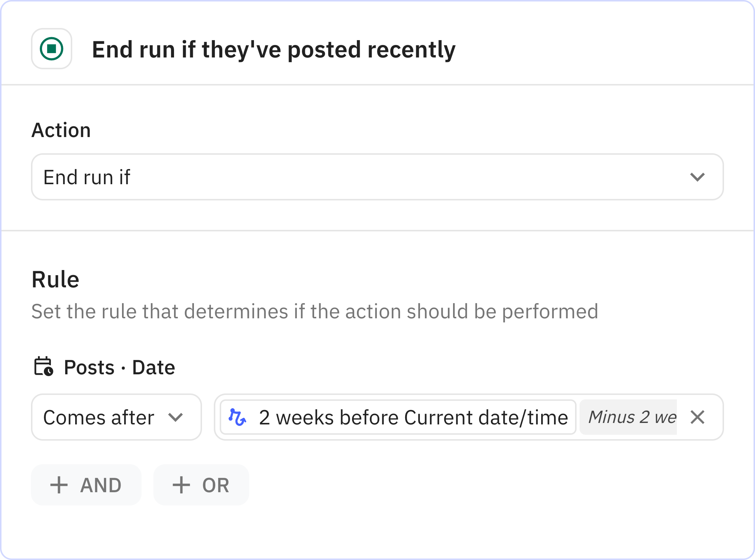Click the calendar clock icon beside Posts
Image resolution: width=755 pixels, height=560 pixels.
[x=44, y=367]
